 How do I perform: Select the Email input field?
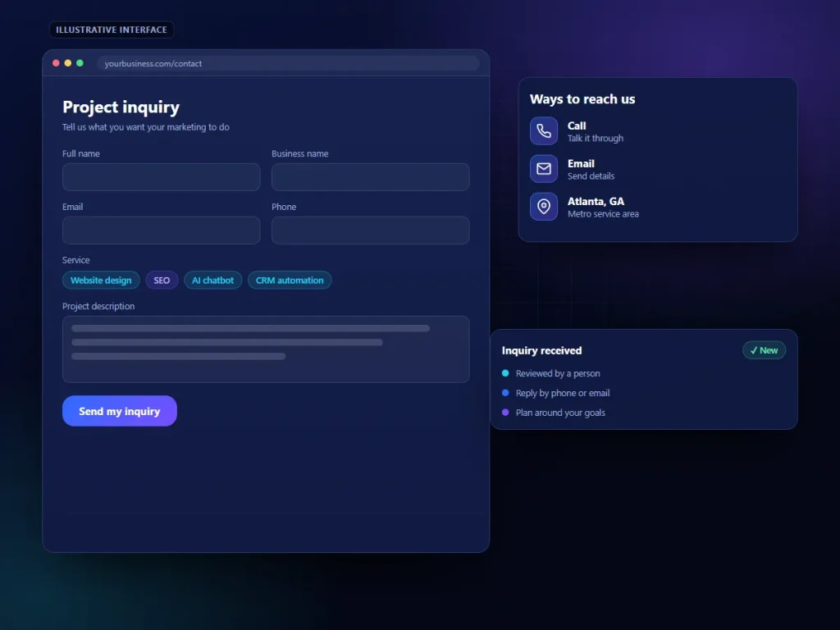point(162,231)
